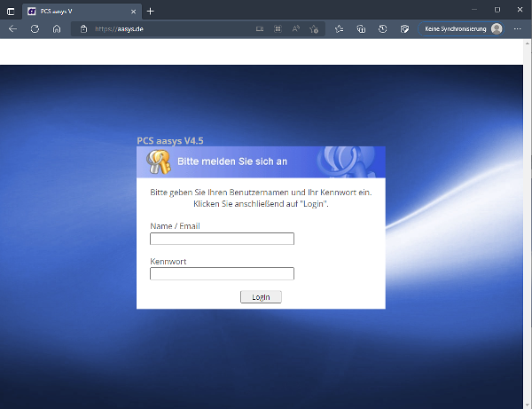This screenshot has height=409, width=532.
Task: Open the Favorites list icon
Action: tap(339, 29)
